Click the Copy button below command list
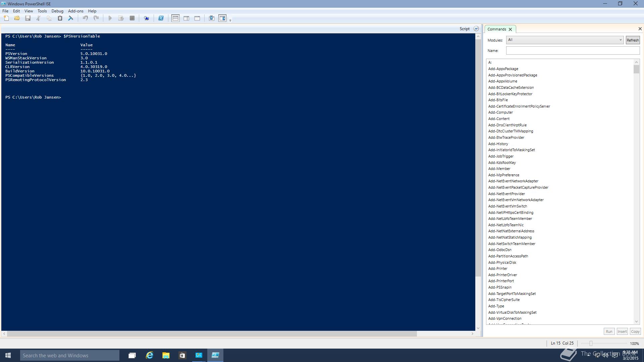 pos(635,331)
